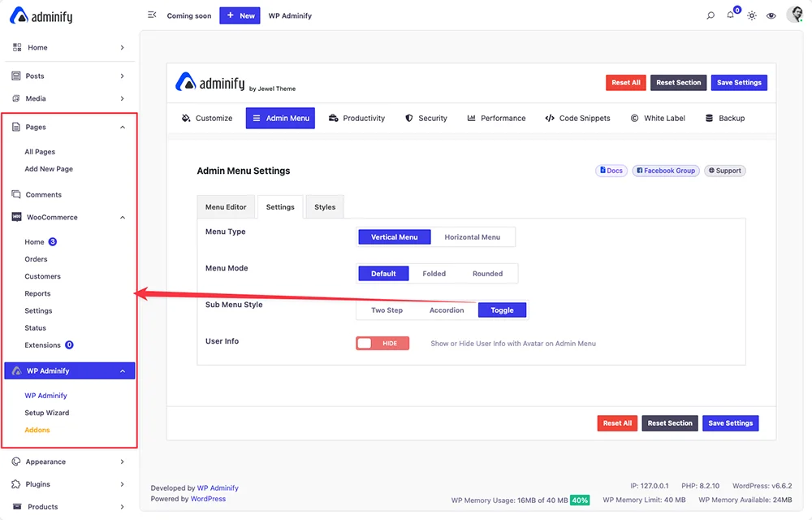Open WooCommerce Orders submenu item
This screenshot has width=812, height=520.
(36, 259)
